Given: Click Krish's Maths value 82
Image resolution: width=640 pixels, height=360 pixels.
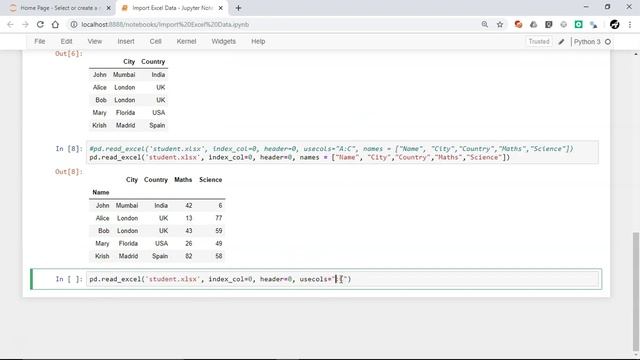Looking at the screenshot, I should pos(189,256).
